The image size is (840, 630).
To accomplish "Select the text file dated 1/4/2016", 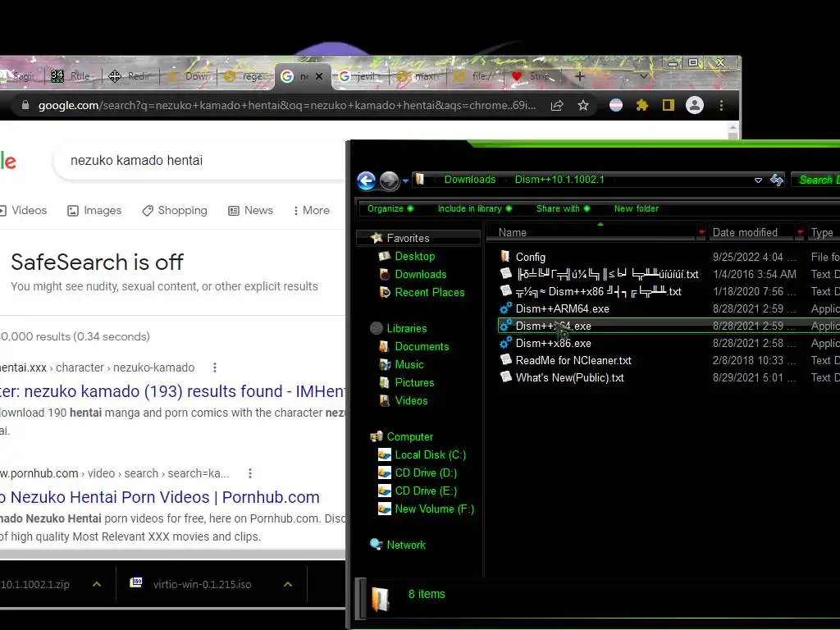I will [x=607, y=274].
